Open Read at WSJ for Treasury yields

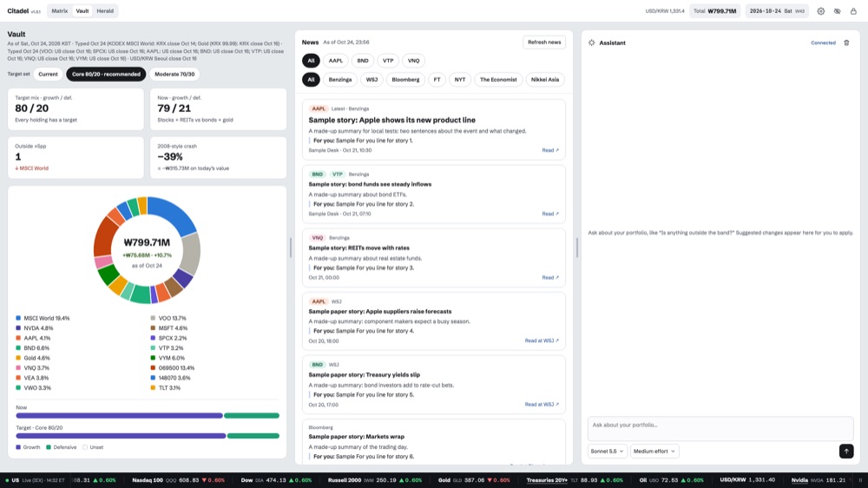click(542, 405)
